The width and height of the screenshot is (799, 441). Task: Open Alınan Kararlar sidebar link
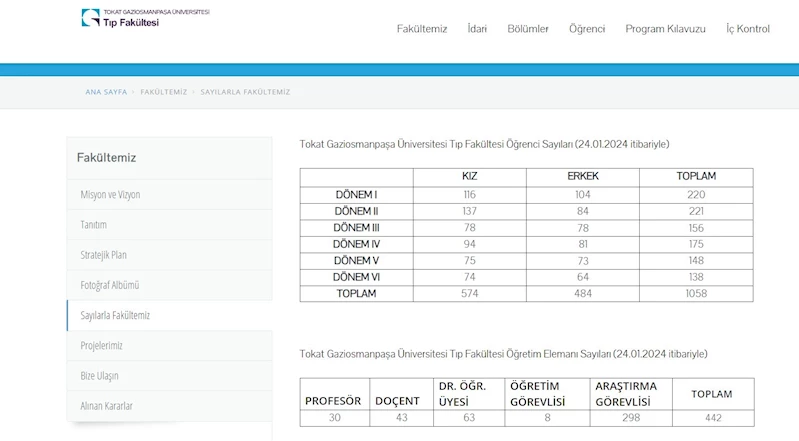(x=106, y=406)
